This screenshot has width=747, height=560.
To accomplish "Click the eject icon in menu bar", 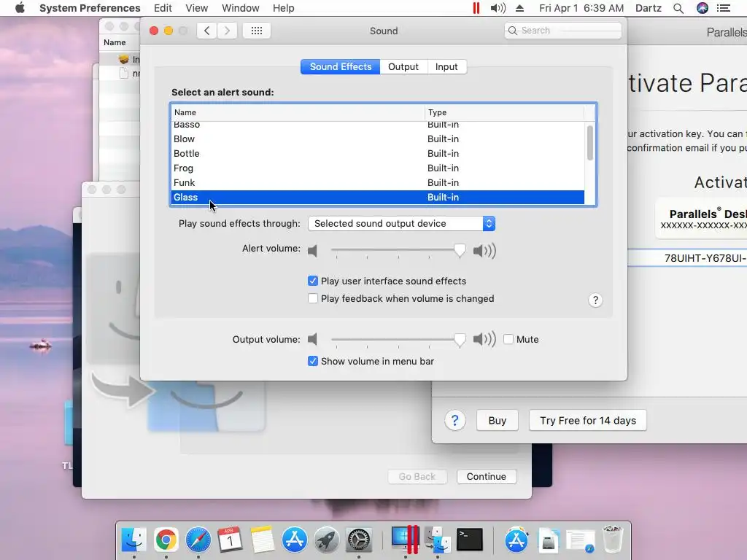I will [x=519, y=8].
